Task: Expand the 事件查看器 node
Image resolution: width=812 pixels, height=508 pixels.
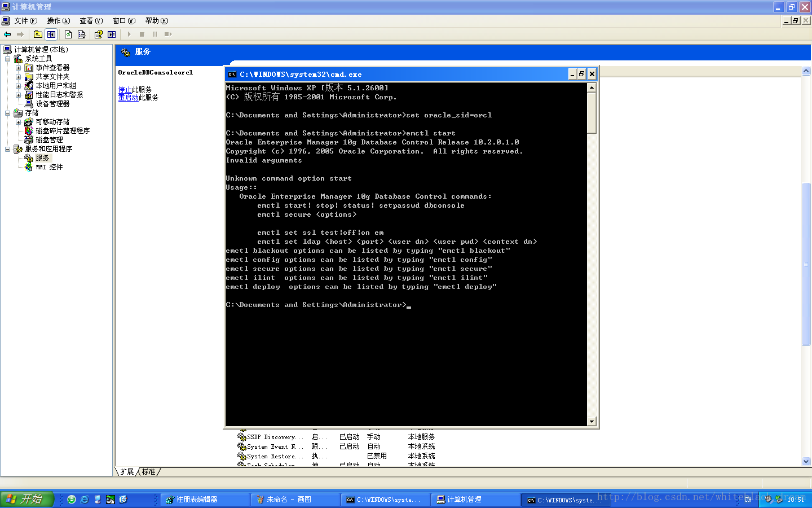Action: point(18,68)
